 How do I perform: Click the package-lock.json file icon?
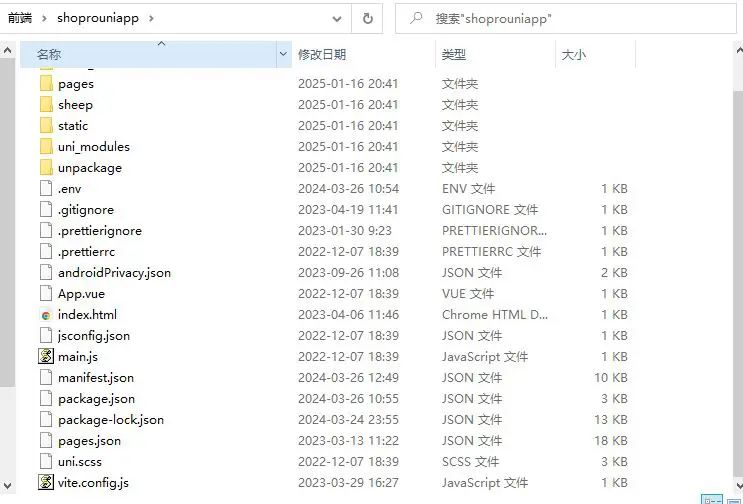click(46, 420)
